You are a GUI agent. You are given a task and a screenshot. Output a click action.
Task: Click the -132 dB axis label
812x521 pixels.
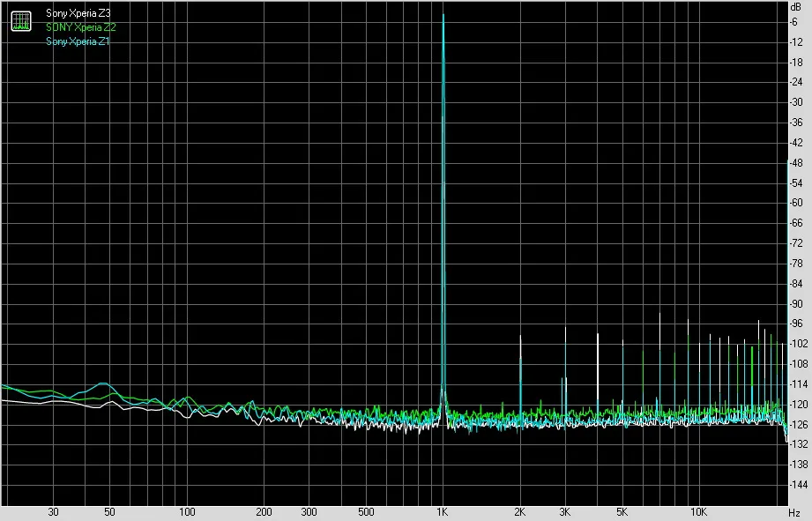(x=799, y=443)
